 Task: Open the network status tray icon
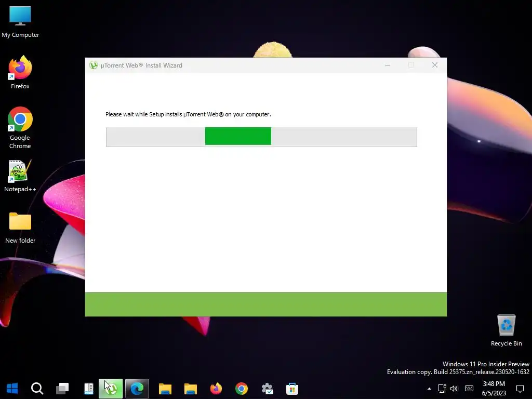click(x=442, y=389)
